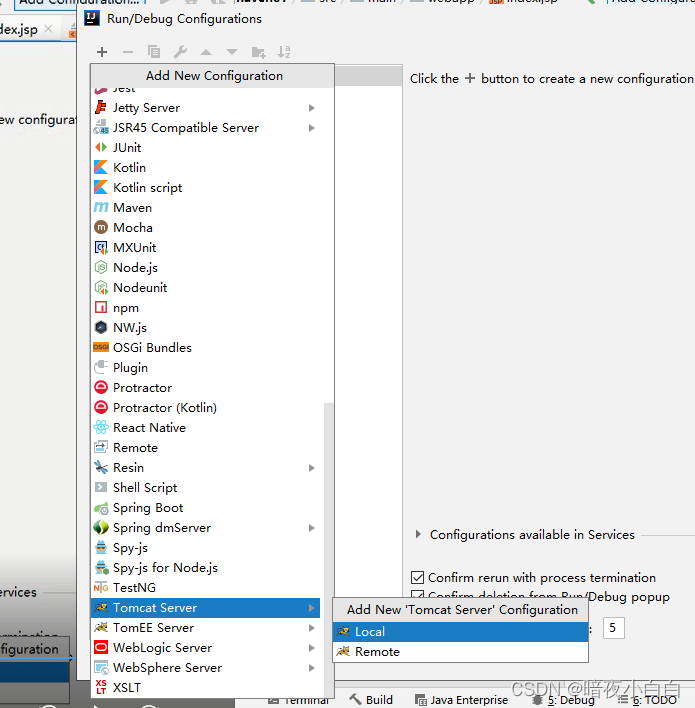Choose Spring dmServer configuration type
The height and width of the screenshot is (708, 695).
tap(205, 527)
